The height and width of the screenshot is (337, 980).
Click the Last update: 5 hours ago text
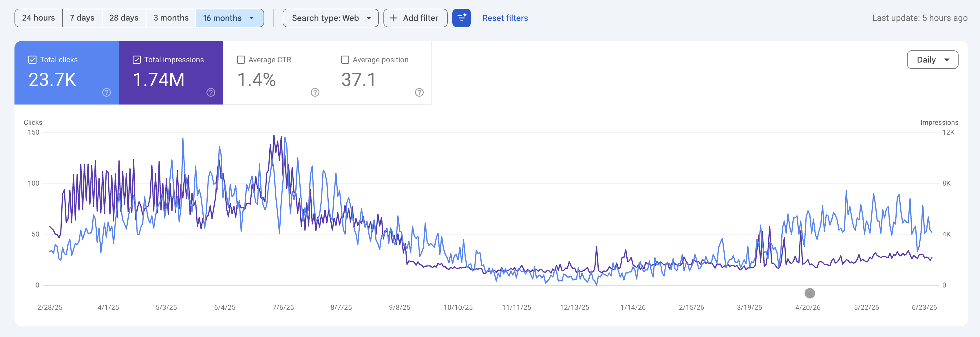tap(919, 18)
